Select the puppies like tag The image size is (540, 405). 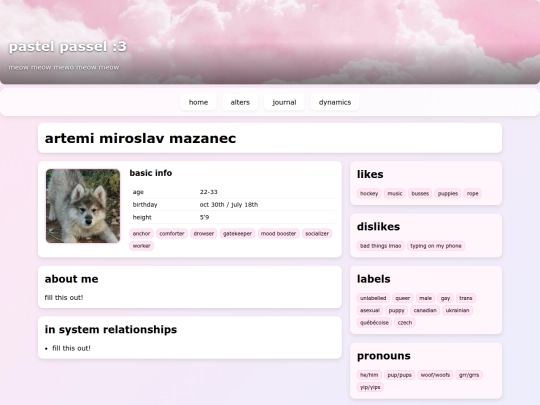pos(448,194)
